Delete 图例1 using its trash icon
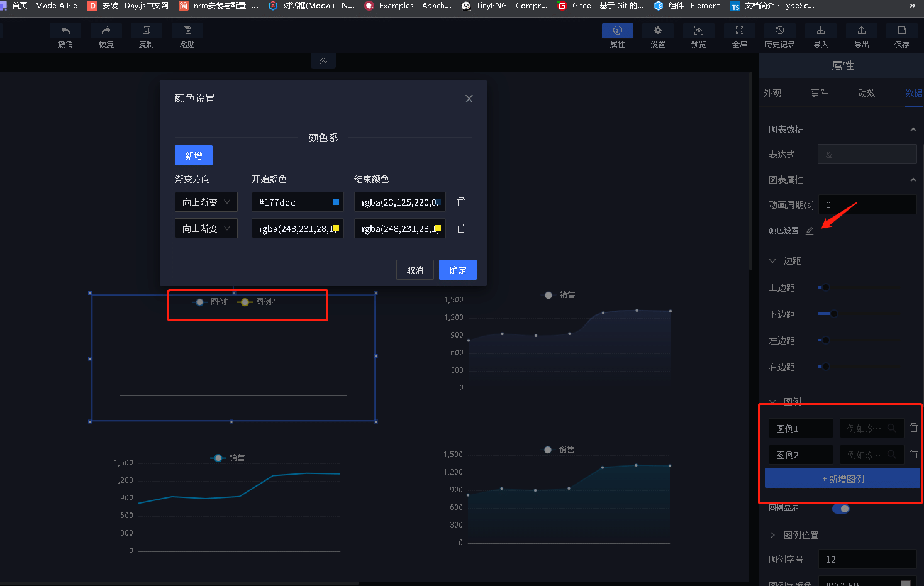This screenshot has height=586, width=924. click(914, 428)
